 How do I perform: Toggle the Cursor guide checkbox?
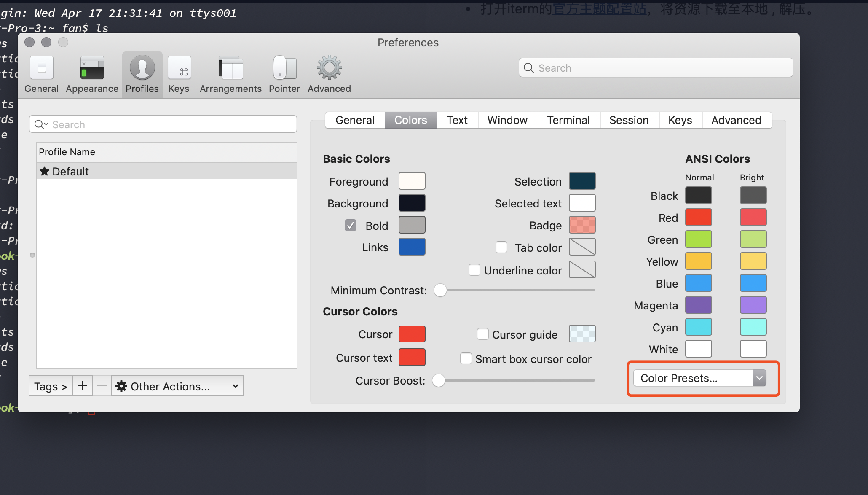[x=483, y=334]
